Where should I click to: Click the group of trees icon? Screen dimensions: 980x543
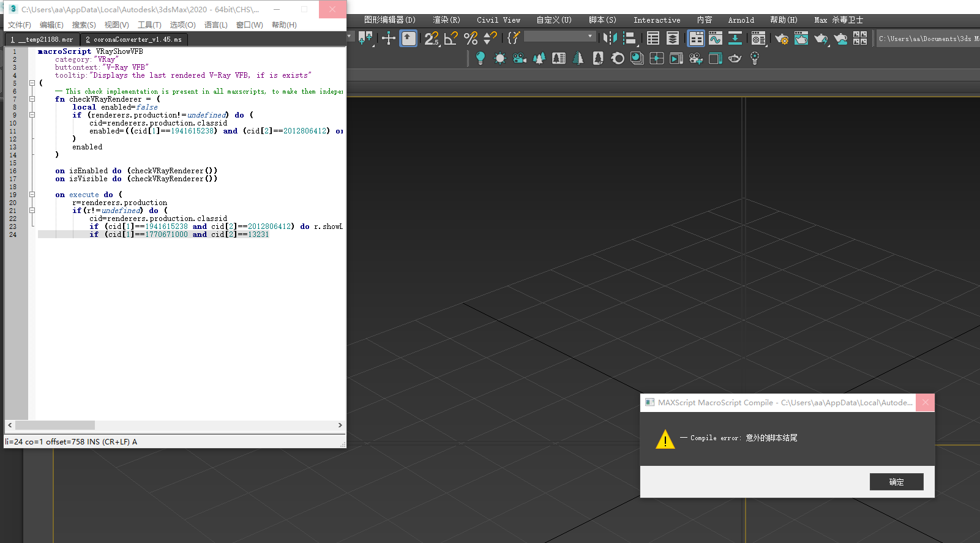click(539, 58)
